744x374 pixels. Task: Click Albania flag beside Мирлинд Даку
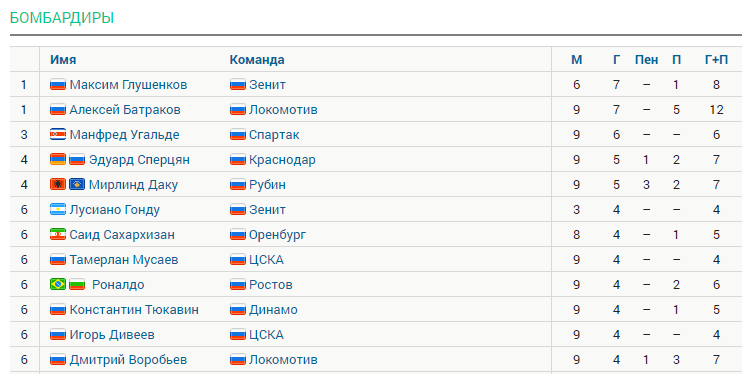pos(58,185)
